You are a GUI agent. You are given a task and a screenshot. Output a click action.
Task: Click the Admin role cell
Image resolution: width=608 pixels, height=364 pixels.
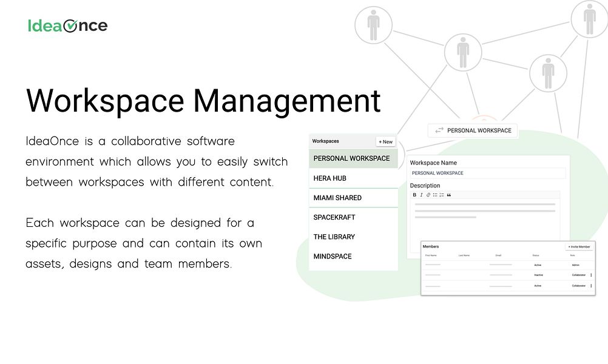point(575,265)
